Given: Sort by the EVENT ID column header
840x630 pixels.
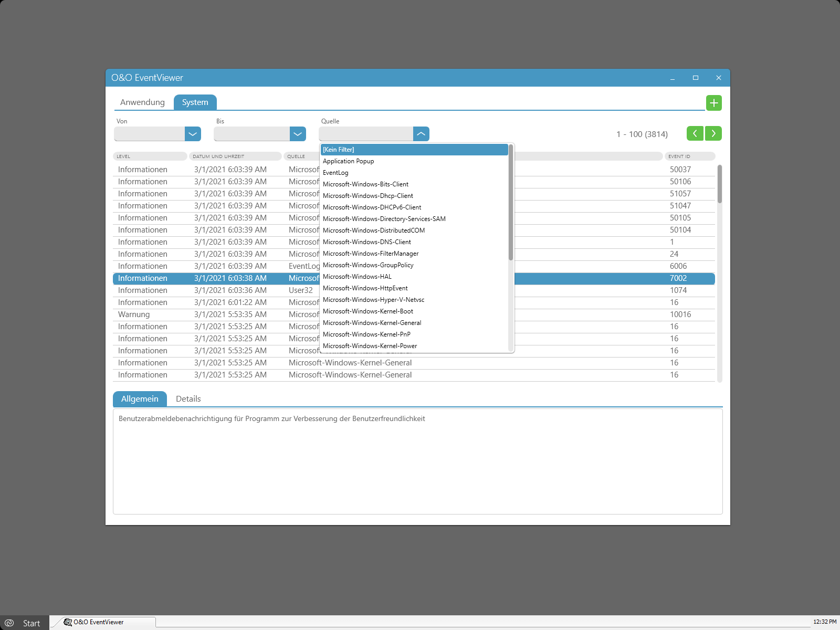Looking at the screenshot, I should click(x=690, y=156).
